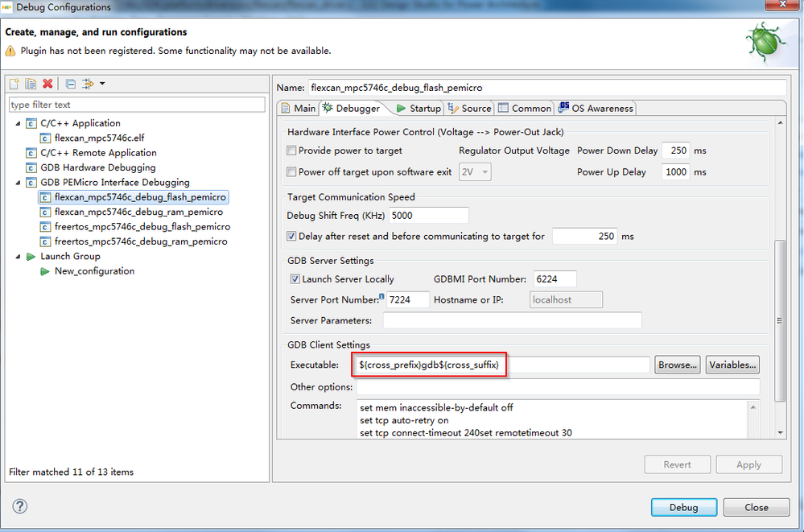Click the C/C++ Remote Application icon
The image size is (804, 532).
[x=31, y=153]
